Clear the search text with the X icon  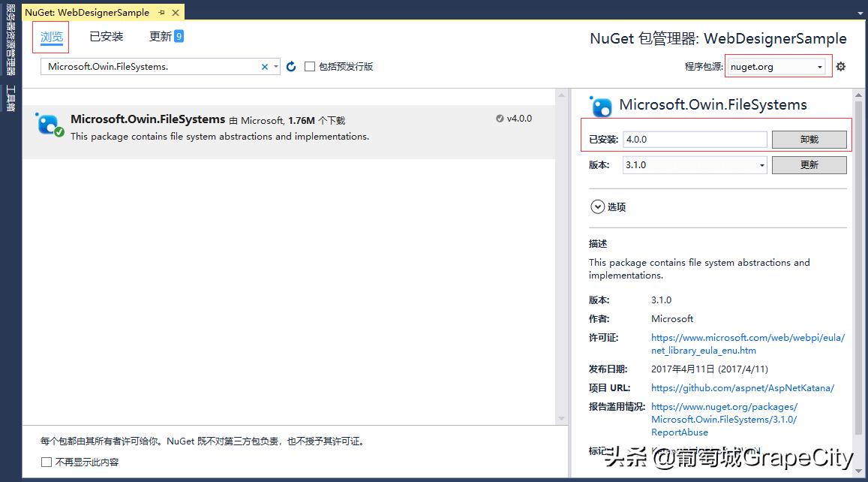(265, 66)
